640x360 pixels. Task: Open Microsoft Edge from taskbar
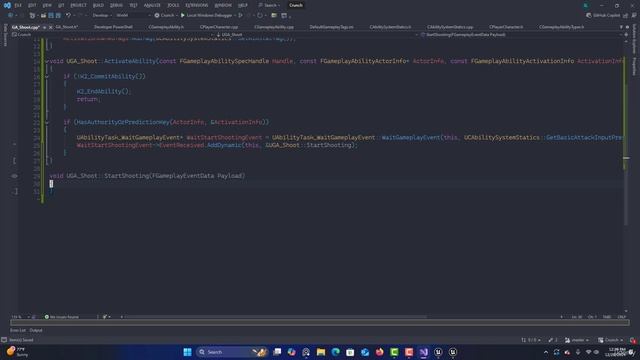click(x=336, y=352)
